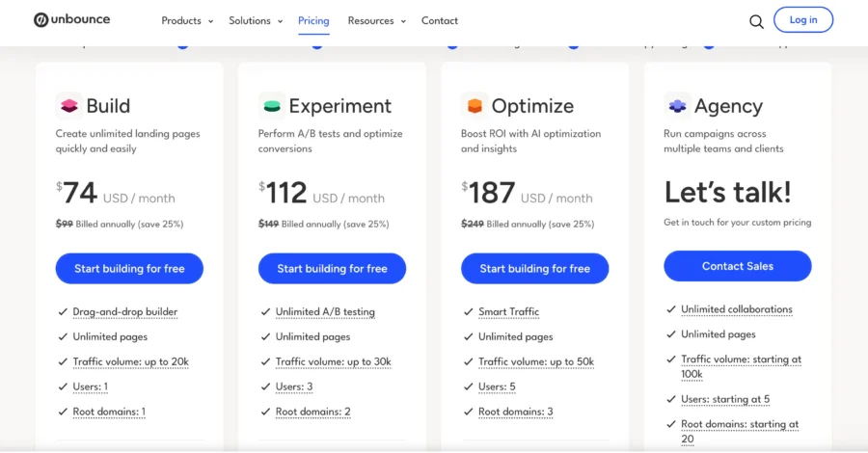The height and width of the screenshot is (453, 868).
Task: Click the Smart Traffic feature
Action: pos(508,312)
